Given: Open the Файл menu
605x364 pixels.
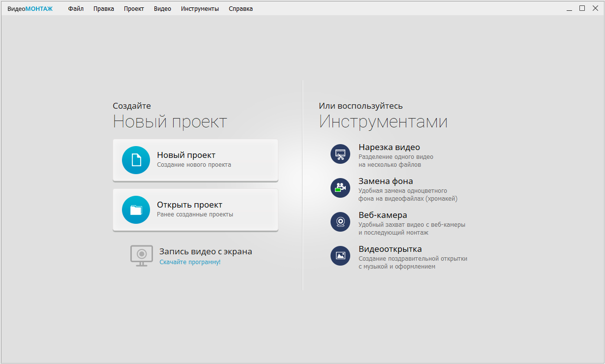Looking at the screenshot, I should coord(76,8).
